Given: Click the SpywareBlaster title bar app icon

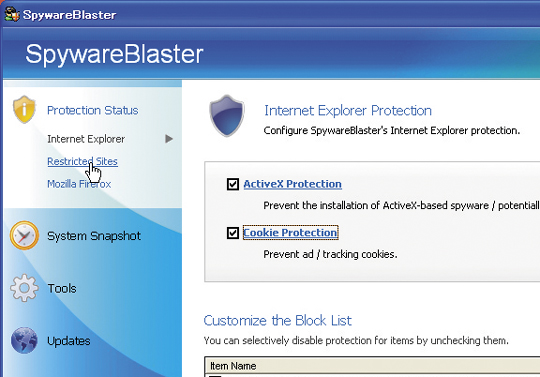Looking at the screenshot, I should tap(12, 14).
